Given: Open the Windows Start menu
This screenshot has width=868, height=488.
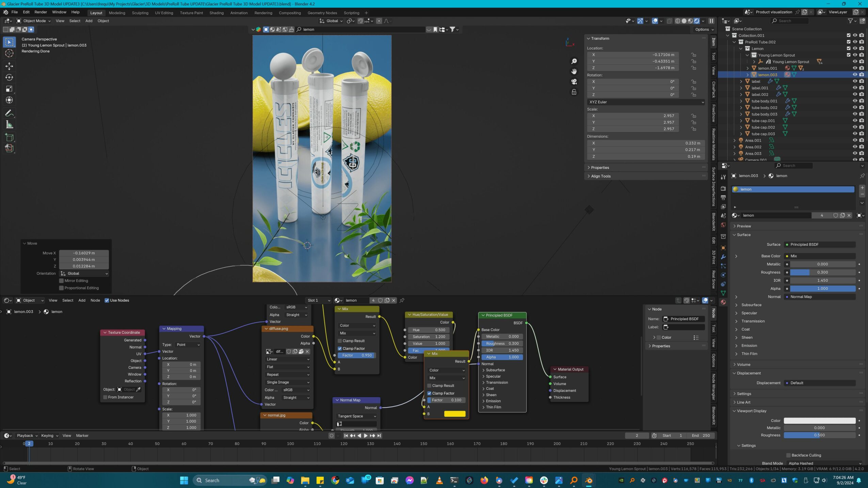Looking at the screenshot, I should click(x=184, y=480).
